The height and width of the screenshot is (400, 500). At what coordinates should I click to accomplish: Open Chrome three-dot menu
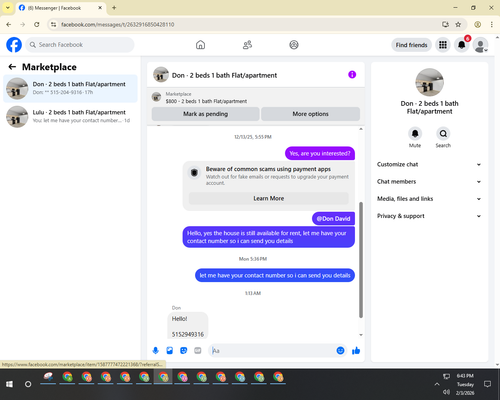[x=492, y=24]
